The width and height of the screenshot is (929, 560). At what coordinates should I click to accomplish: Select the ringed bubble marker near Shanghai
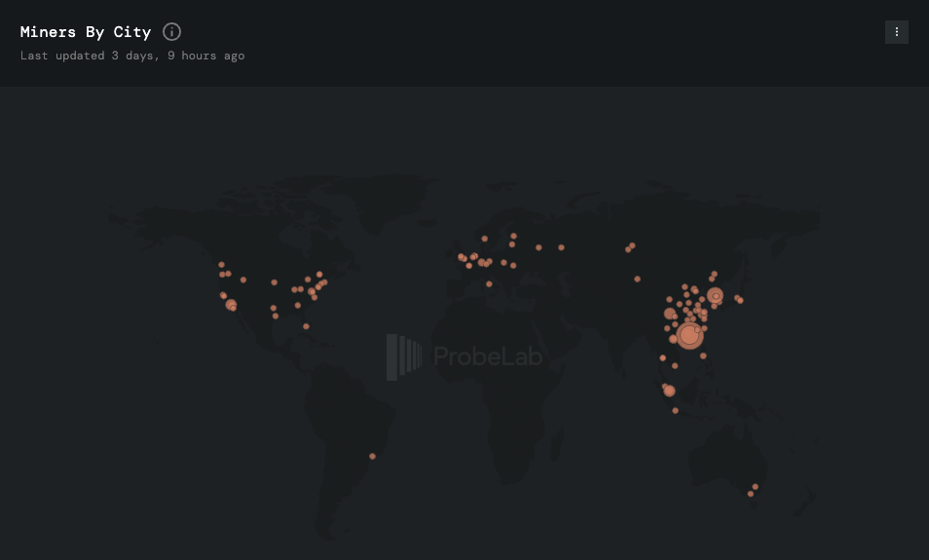click(715, 296)
